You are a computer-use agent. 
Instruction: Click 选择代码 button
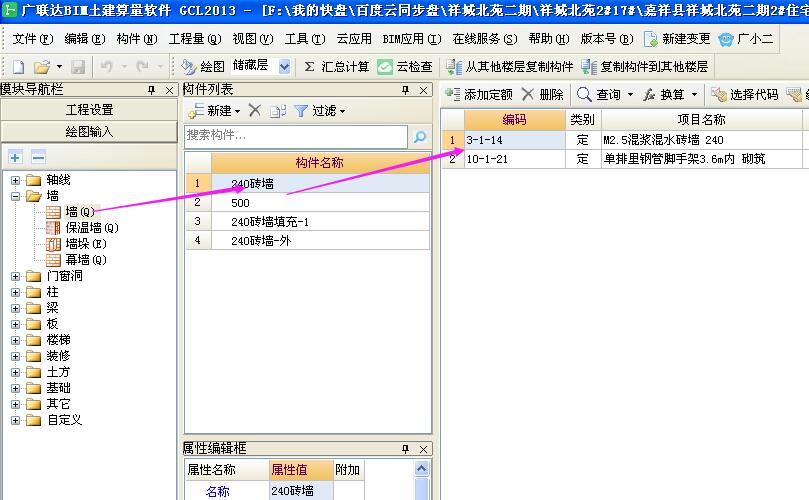coord(745,94)
